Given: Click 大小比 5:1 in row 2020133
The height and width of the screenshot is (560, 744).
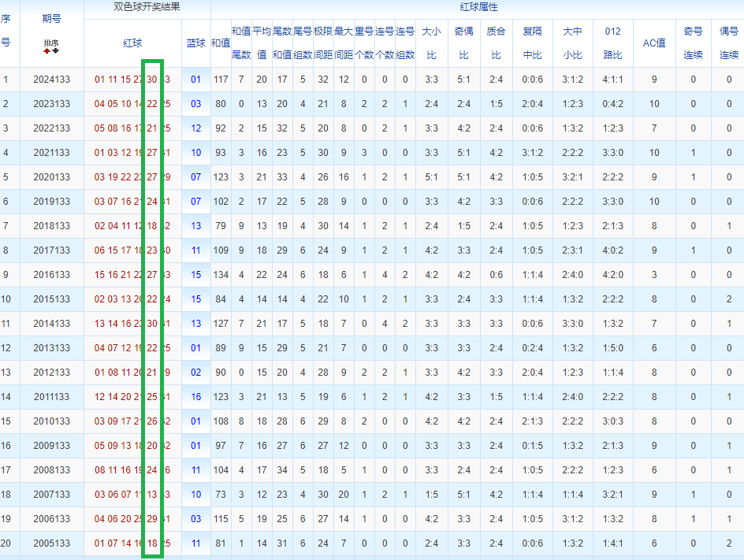Looking at the screenshot, I should (x=431, y=177).
